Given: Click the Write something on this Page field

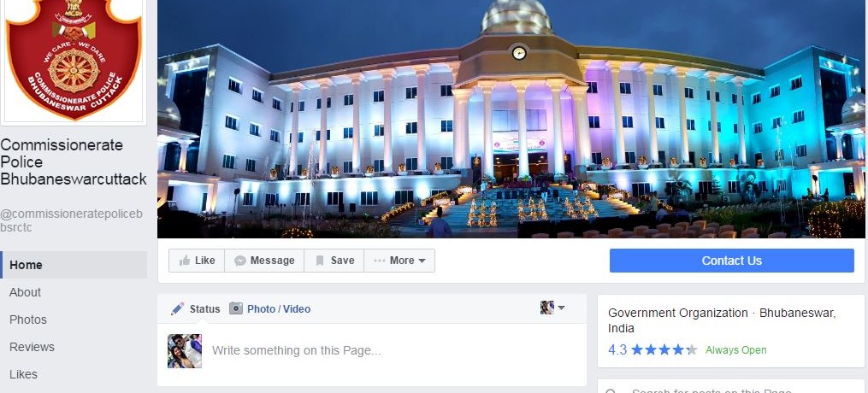Looking at the screenshot, I should click(393, 350).
